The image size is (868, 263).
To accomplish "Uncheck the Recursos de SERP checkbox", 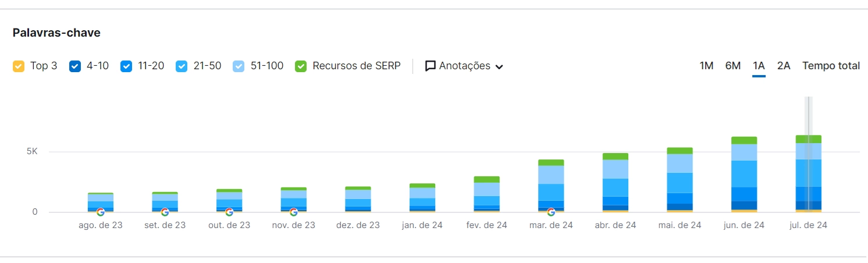I will click(x=301, y=66).
